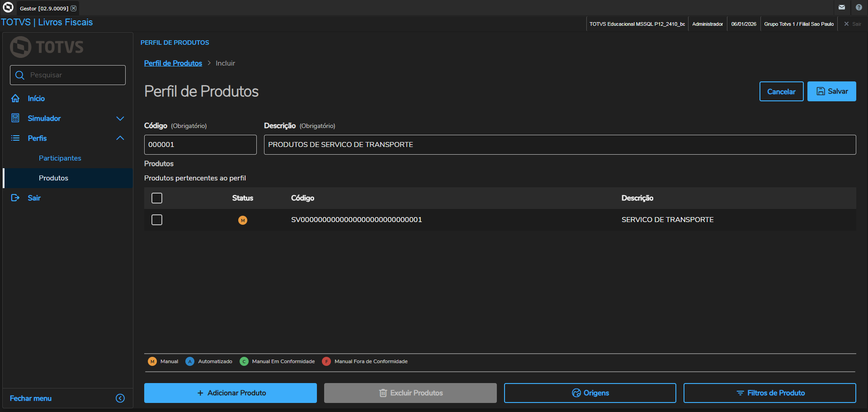Go to Início in sidebar

point(36,99)
